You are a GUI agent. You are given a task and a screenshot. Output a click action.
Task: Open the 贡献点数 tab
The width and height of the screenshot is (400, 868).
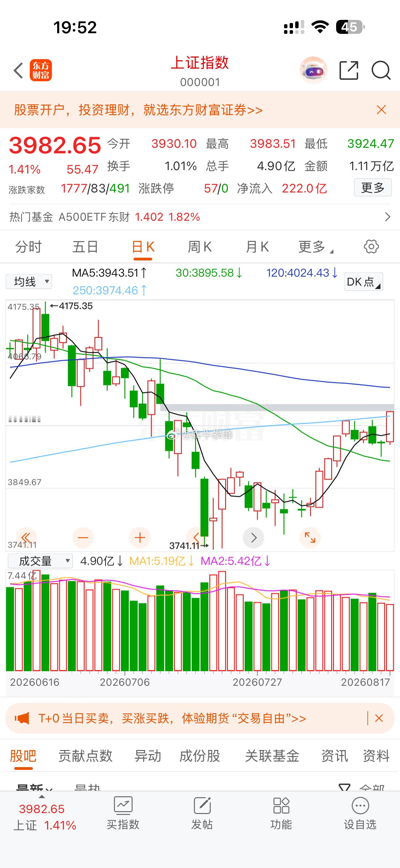(x=85, y=756)
